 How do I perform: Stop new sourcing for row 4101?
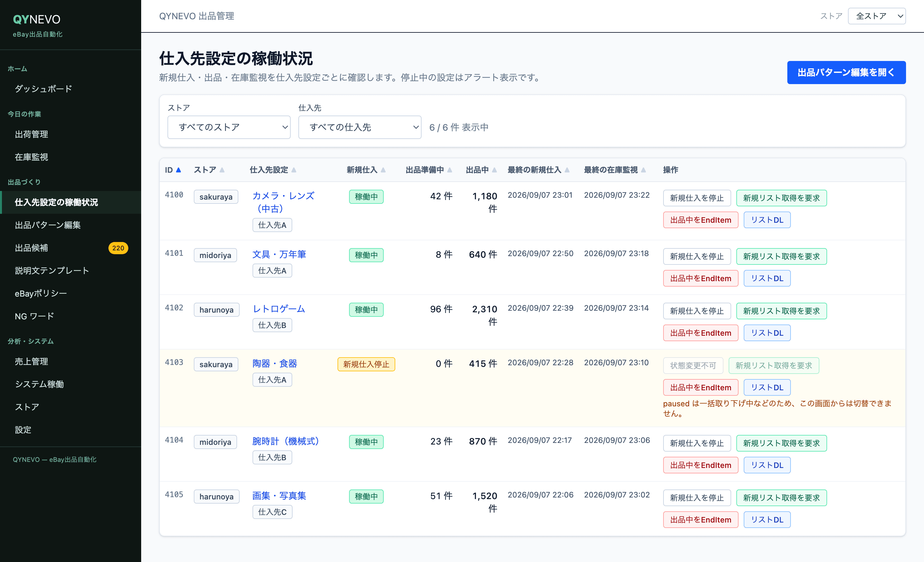697,257
